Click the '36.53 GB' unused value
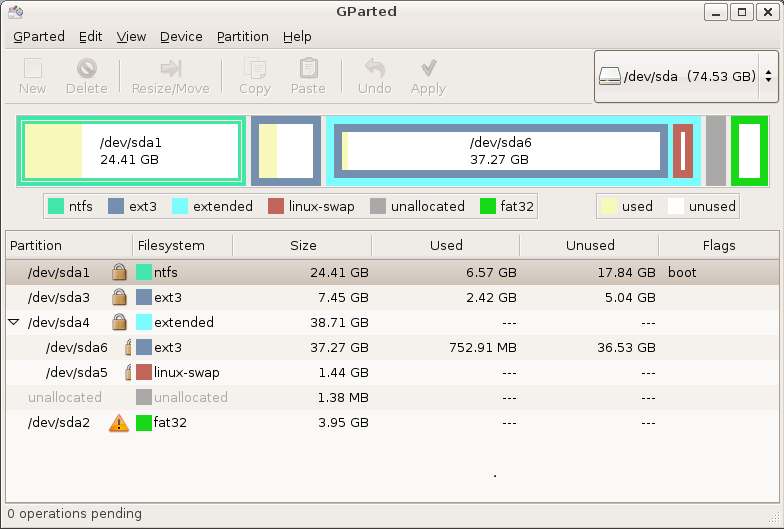This screenshot has width=784, height=529. click(x=626, y=347)
